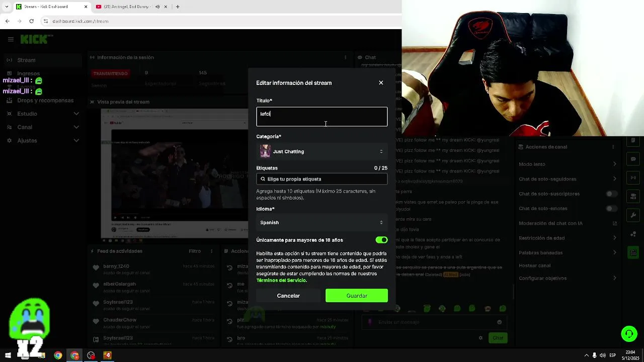Screen dimensions: 644x362
Task: Open the Just Chatting category dropdown
Action: click(322, 151)
